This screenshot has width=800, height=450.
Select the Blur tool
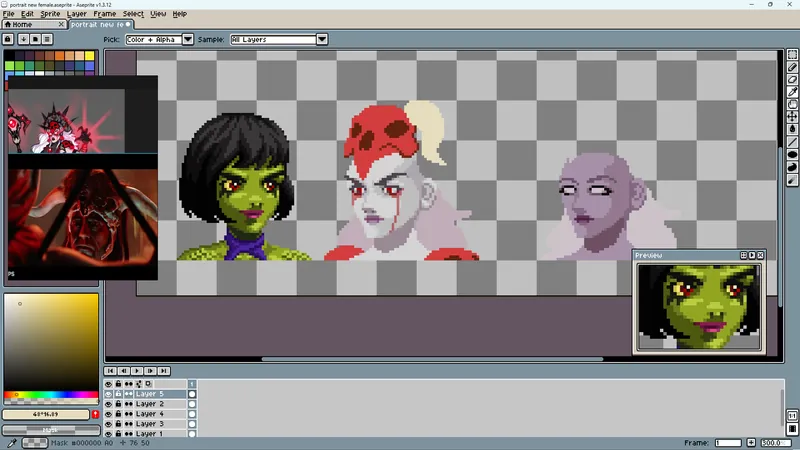coord(792,180)
